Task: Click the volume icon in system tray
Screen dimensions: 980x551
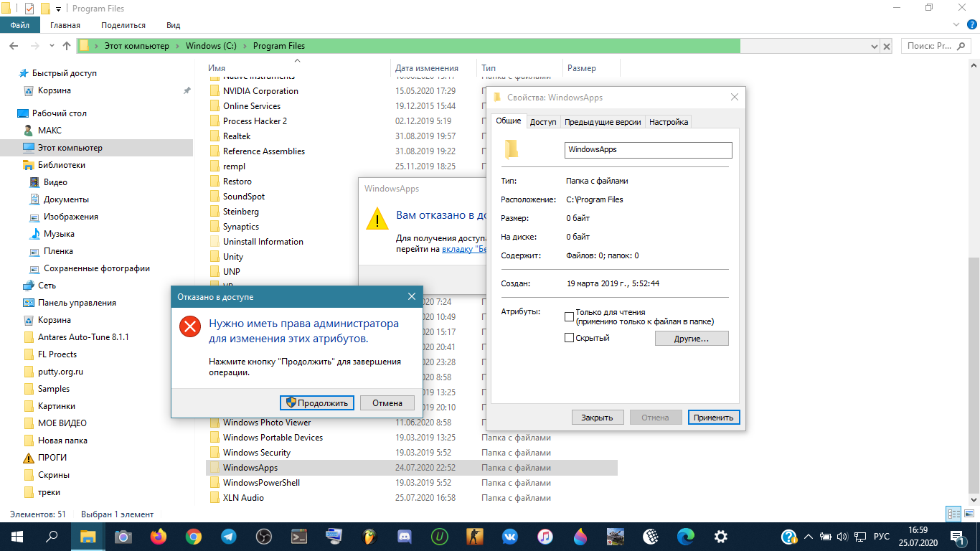Action: (842, 536)
